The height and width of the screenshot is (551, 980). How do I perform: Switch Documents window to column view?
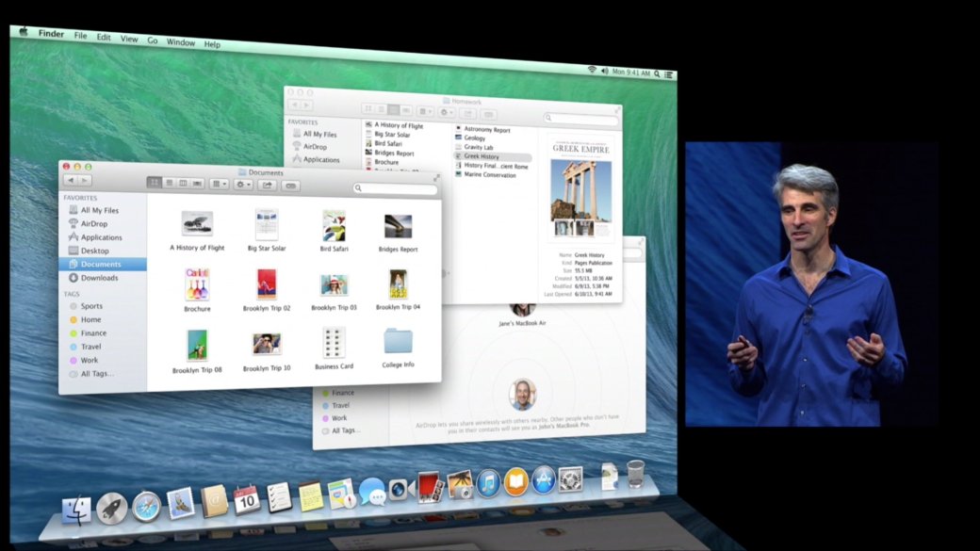tap(183, 183)
